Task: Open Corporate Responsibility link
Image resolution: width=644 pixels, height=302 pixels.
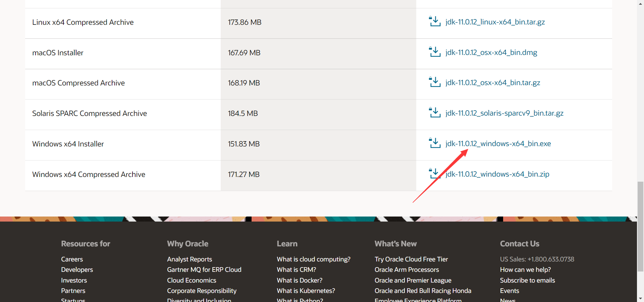Action: [x=202, y=291]
